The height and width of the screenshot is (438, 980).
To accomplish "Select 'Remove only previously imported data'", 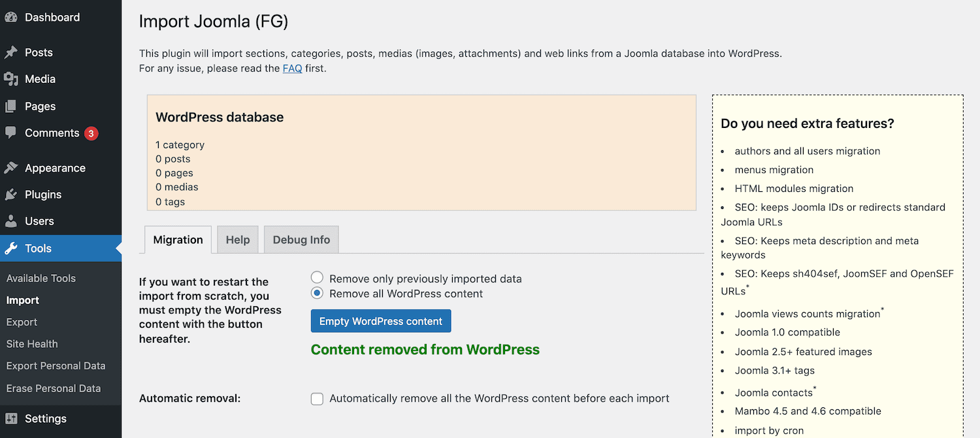I will point(317,277).
